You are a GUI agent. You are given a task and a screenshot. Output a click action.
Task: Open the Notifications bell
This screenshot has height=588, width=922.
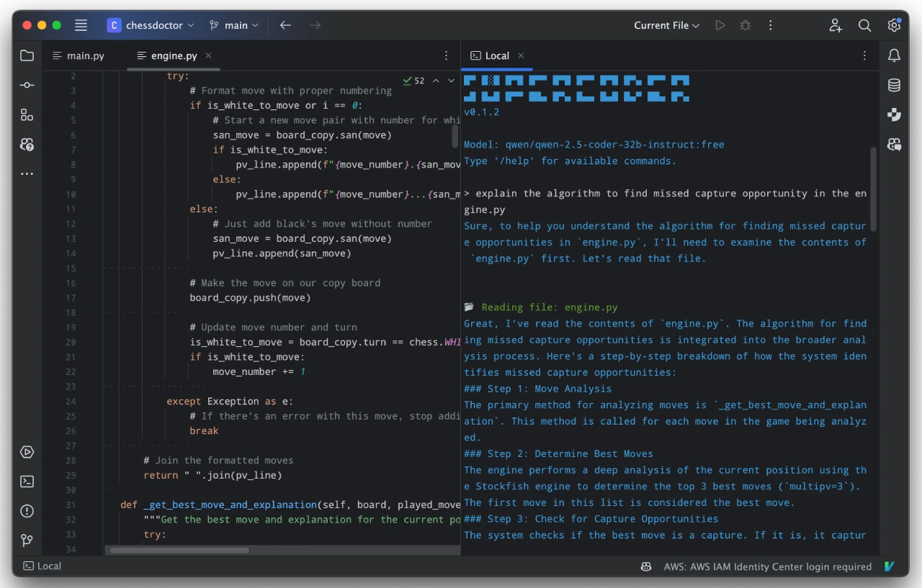[894, 55]
